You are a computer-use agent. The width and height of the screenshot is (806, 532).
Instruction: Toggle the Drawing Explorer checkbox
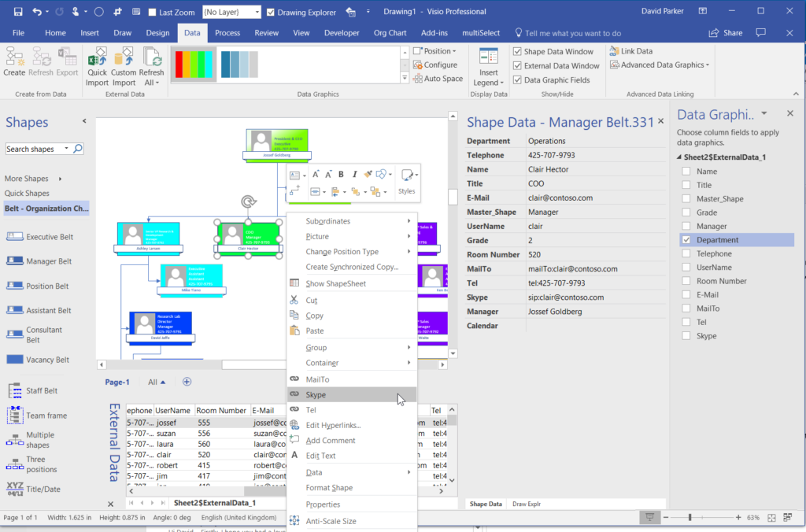coord(271,13)
